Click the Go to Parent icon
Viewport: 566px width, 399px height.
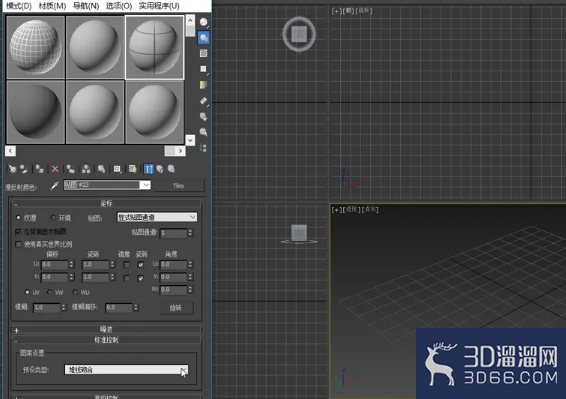click(x=160, y=169)
